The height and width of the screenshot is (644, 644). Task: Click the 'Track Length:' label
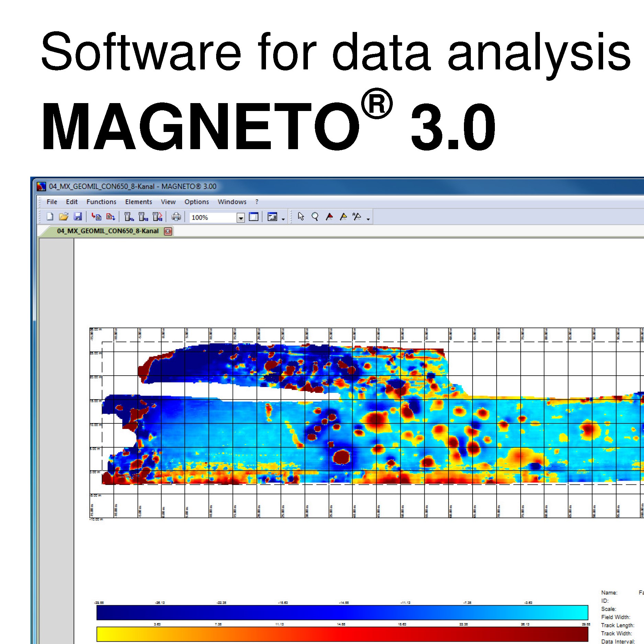tap(618, 625)
